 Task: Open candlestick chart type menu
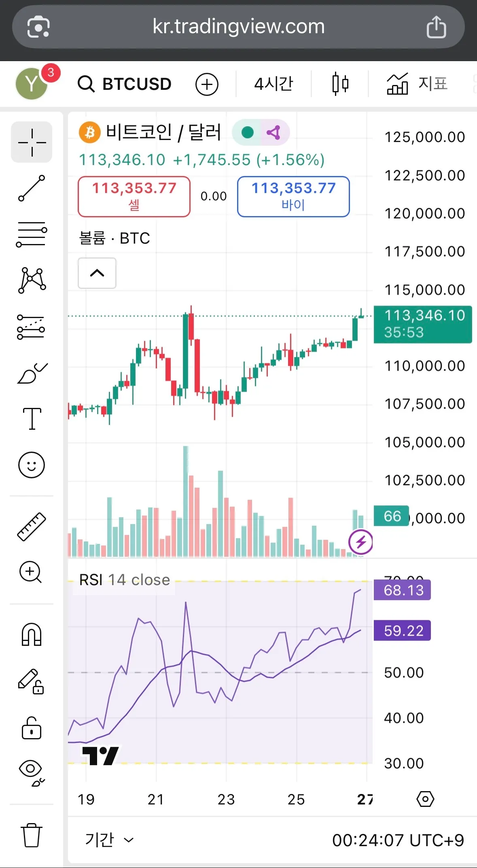tap(340, 84)
